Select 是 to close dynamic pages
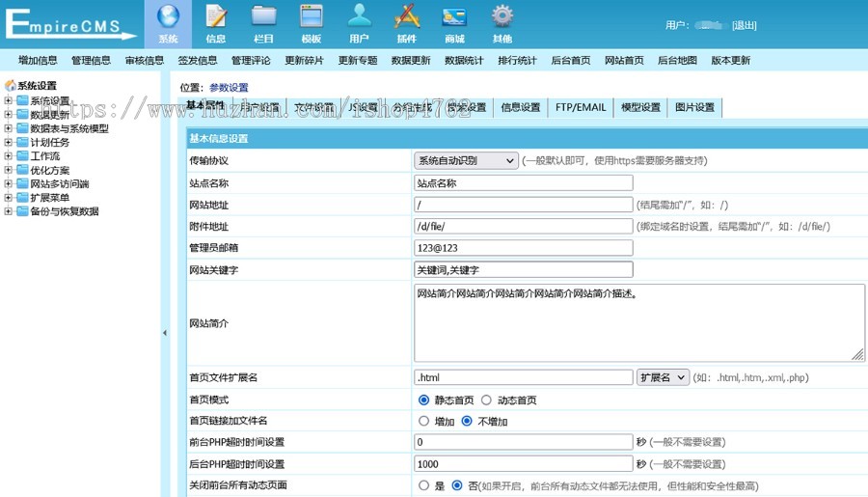This screenshot has height=497, width=868. (424, 485)
